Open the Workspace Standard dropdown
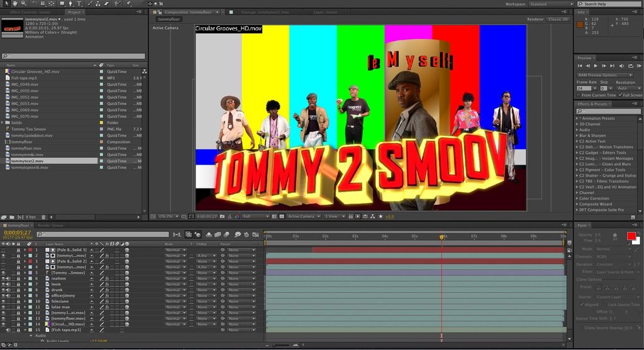Viewport: 644px width, 350px height. (550, 4)
